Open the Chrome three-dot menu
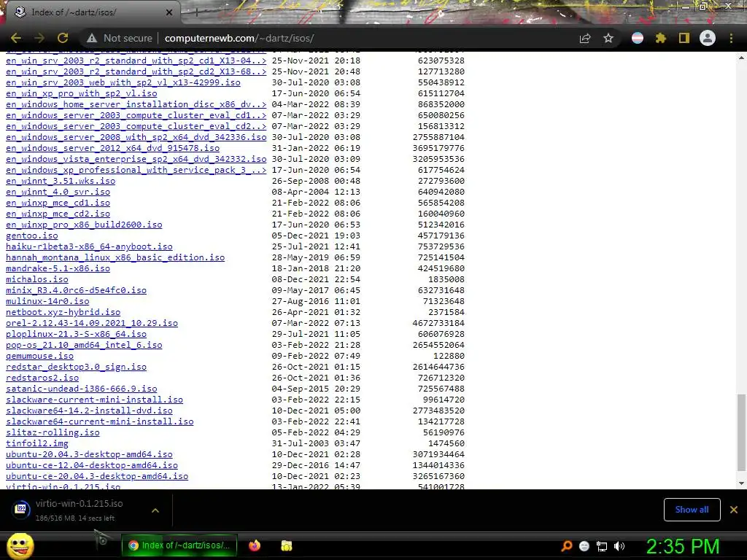The height and width of the screenshot is (560, 747). [x=731, y=38]
